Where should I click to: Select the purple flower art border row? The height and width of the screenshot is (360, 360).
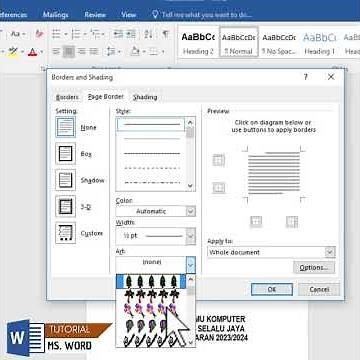pos(151,309)
